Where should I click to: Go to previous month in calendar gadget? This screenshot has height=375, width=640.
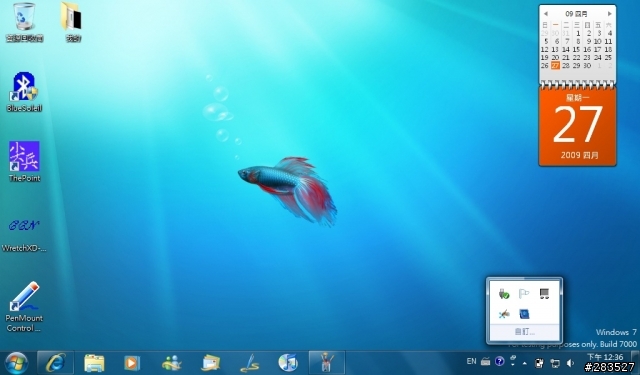pos(546,14)
